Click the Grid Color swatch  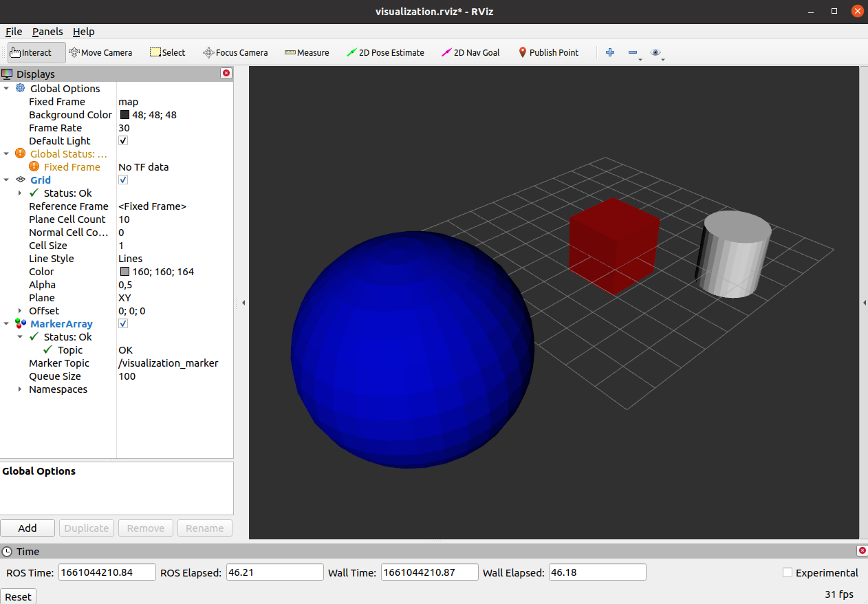124,272
